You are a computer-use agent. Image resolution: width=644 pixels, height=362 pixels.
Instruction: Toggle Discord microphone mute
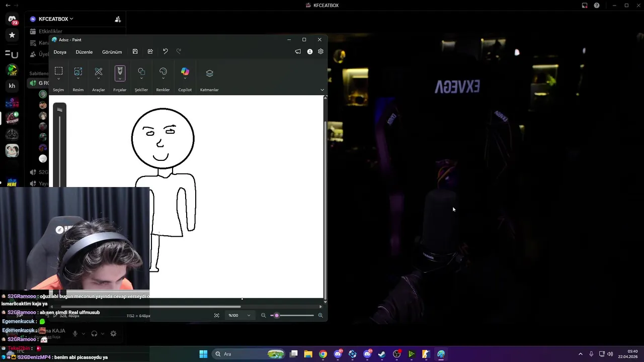[x=75, y=333]
